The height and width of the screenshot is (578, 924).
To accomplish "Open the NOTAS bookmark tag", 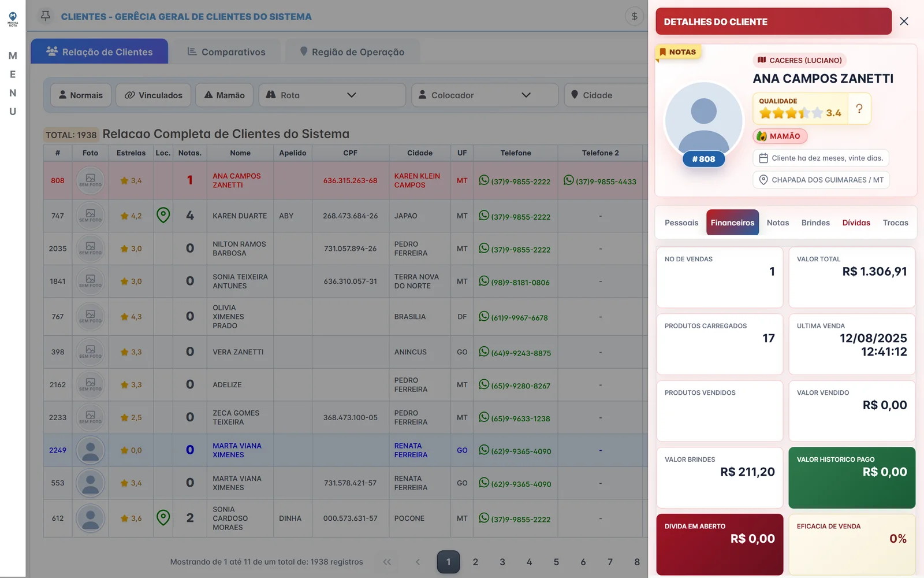I will (x=677, y=52).
